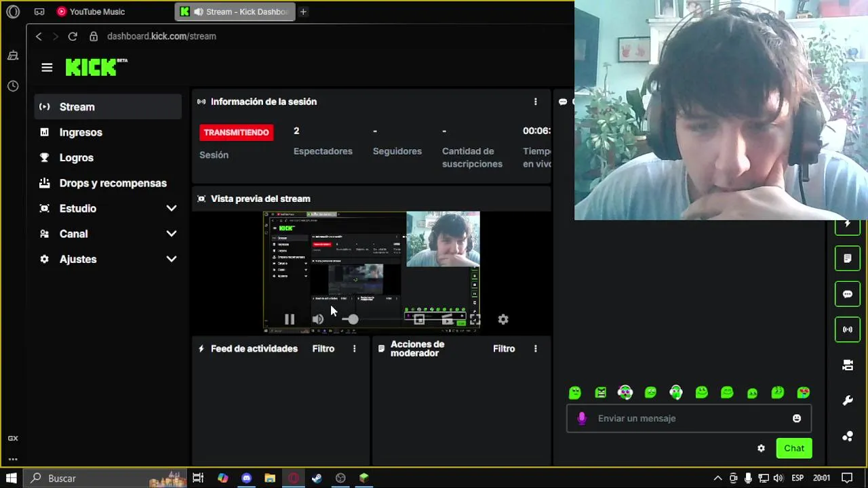Click the address bar URL
Image resolution: width=868 pixels, height=488 pixels.
click(161, 36)
